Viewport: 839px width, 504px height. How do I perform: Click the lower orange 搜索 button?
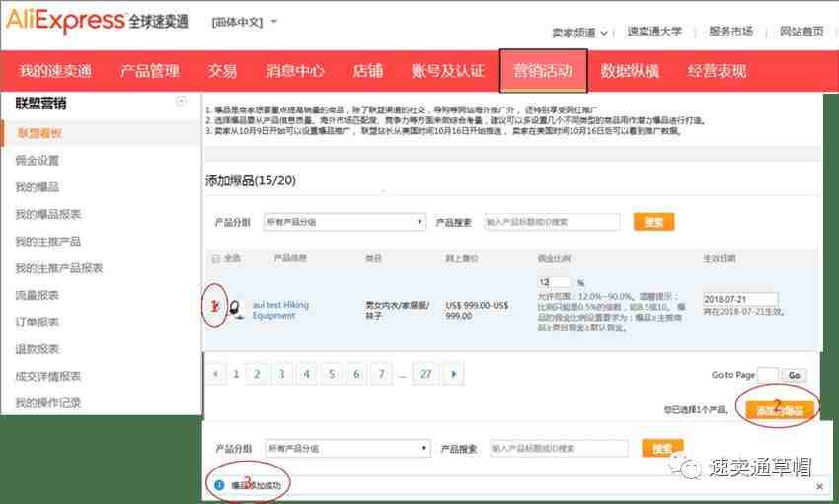[x=662, y=448]
